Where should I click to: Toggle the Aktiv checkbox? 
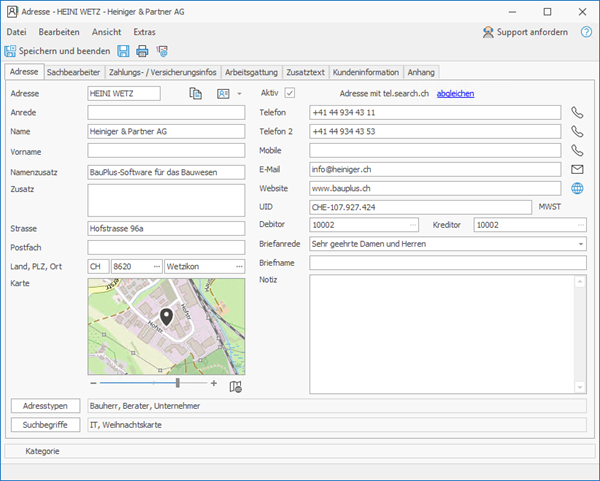click(290, 93)
